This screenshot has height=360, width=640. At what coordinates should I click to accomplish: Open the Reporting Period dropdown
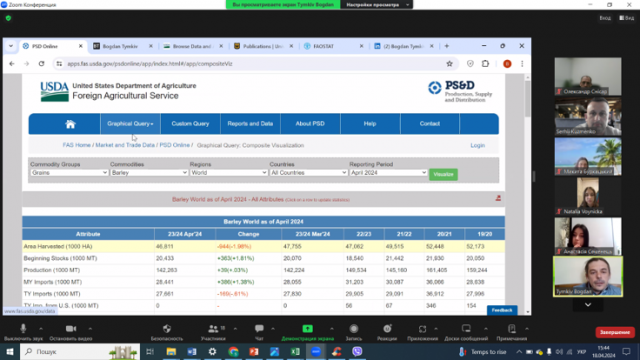388,173
